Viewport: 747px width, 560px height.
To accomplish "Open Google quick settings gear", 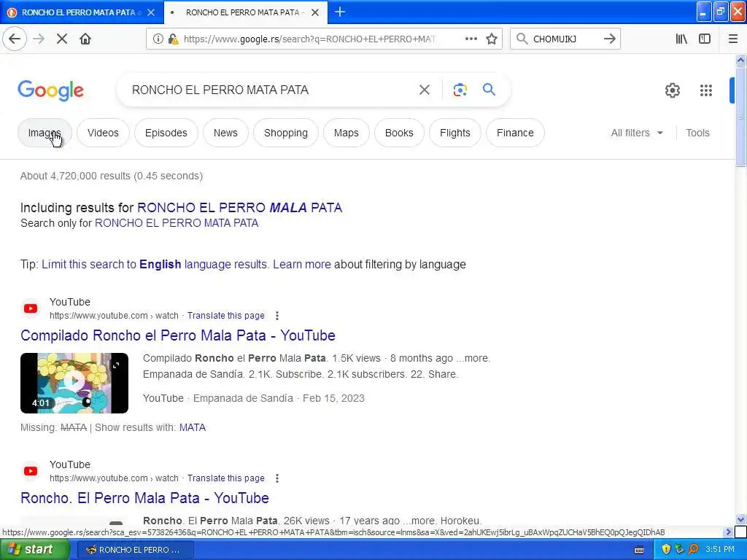I will (x=672, y=90).
